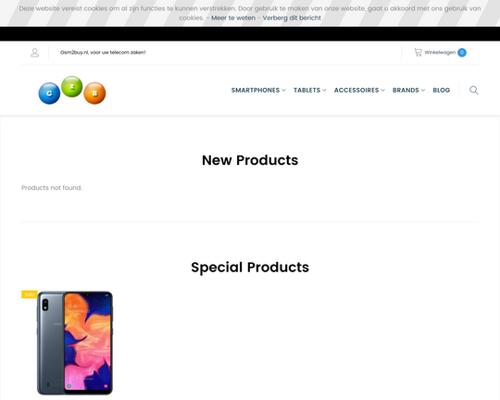This screenshot has height=400, width=500.
Task: Open the search magnifier icon
Action: click(x=474, y=90)
